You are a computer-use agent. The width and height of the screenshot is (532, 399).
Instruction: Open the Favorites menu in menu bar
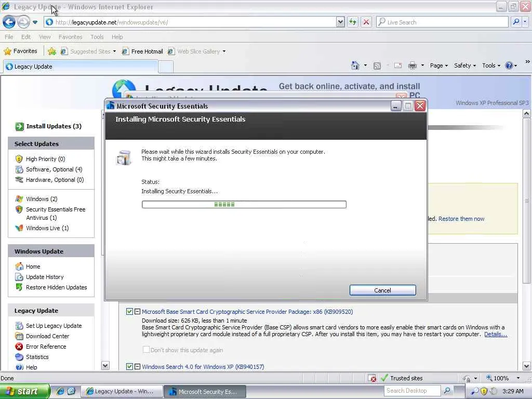(70, 37)
